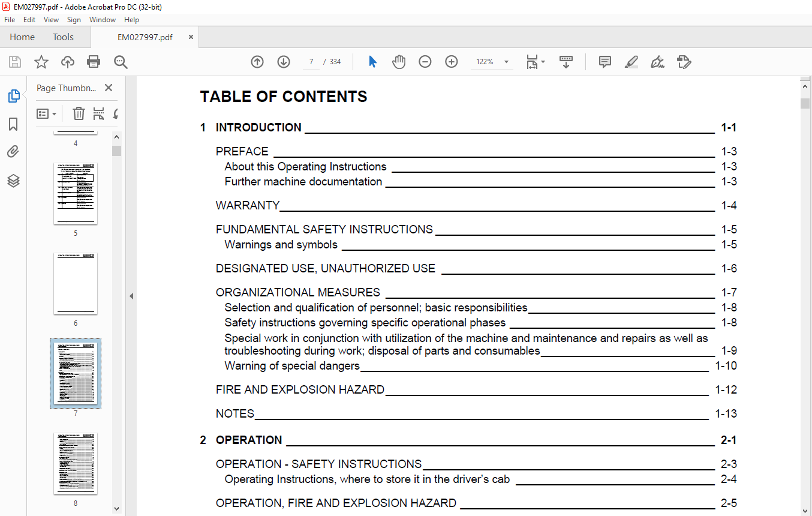Add a comment note
The height and width of the screenshot is (516, 812).
click(x=605, y=62)
